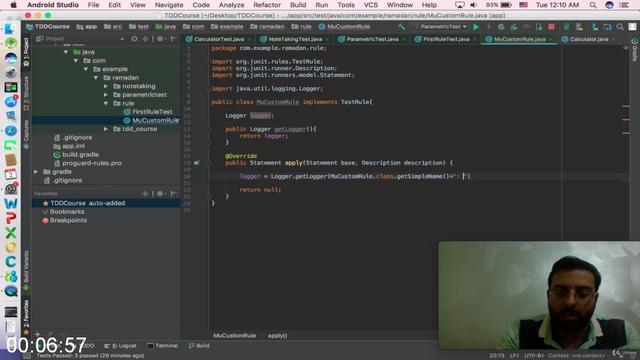Switch to ParametricTest.java editor tab
640x360 pixels.
pos(372,39)
